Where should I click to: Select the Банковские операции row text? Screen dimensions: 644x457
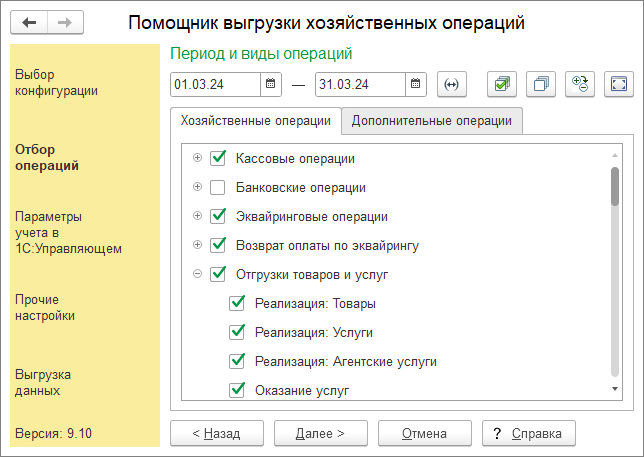[301, 188]
